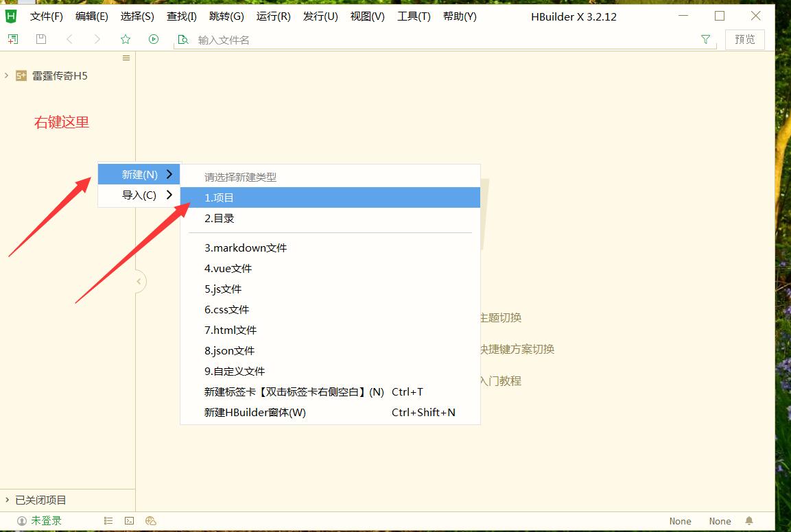Expand the 已关闭项目 section

pos(7,500)
